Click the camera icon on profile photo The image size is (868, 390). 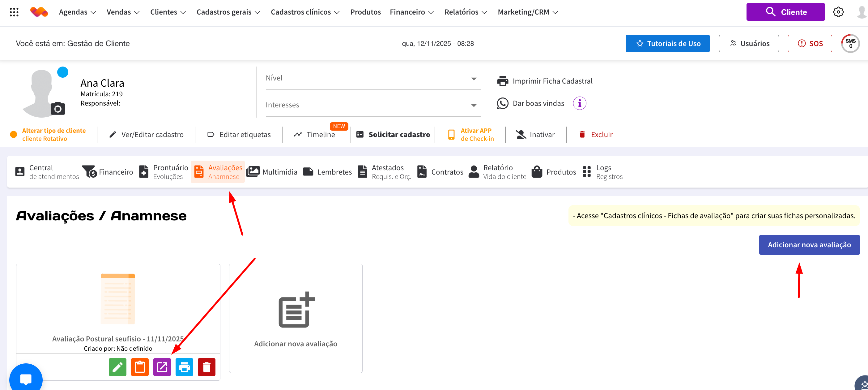(57, 109)
